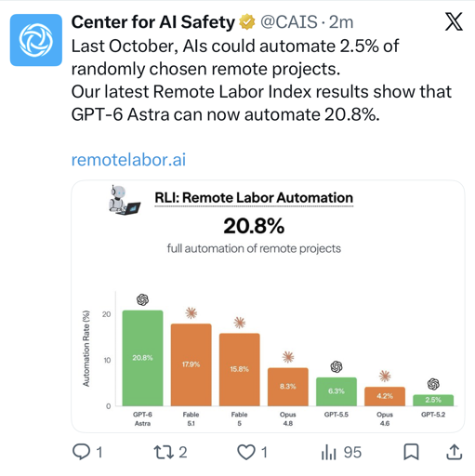This screenshot has height=476, width=475.
Task: Repost this tweet via retweet icon
Action: [164, 453]
